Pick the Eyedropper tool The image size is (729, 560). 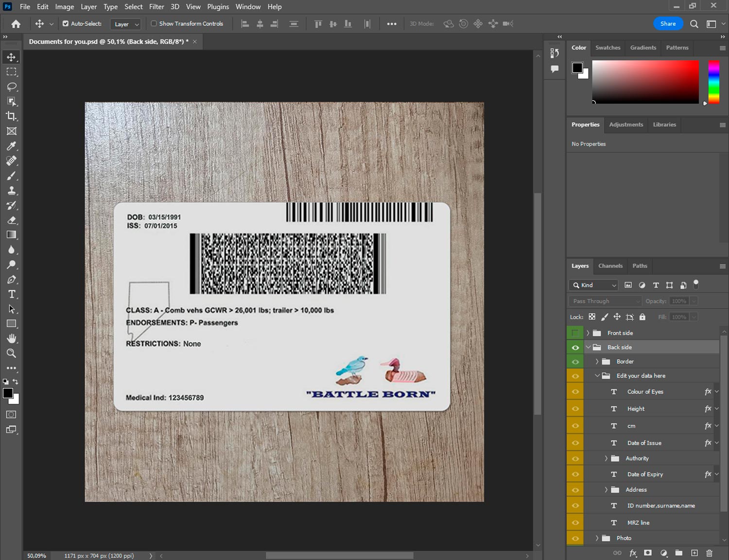click(x=12, y=146)
